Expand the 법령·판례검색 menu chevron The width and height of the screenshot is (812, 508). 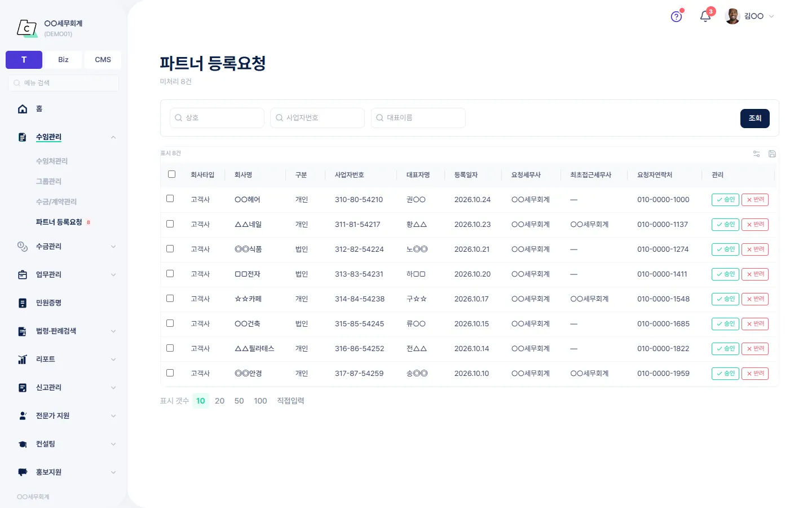pos(113,331)
